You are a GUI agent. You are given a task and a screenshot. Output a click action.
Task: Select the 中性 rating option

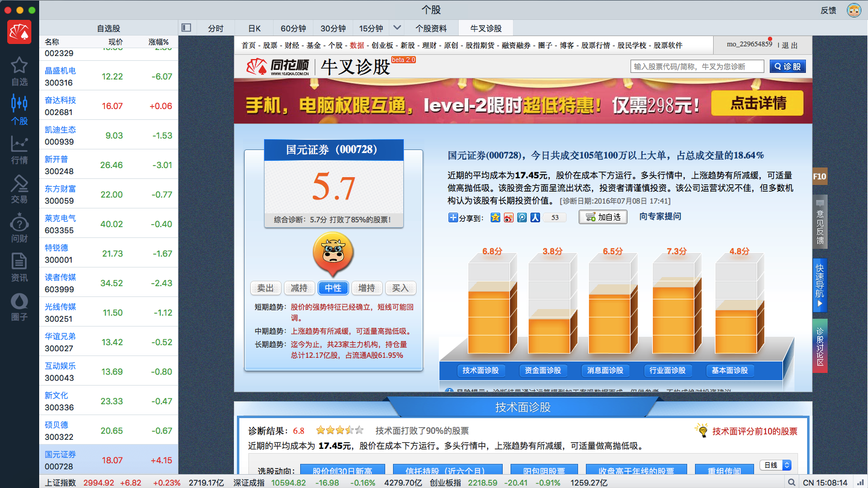pyautogui.click(x=333, y=288)
